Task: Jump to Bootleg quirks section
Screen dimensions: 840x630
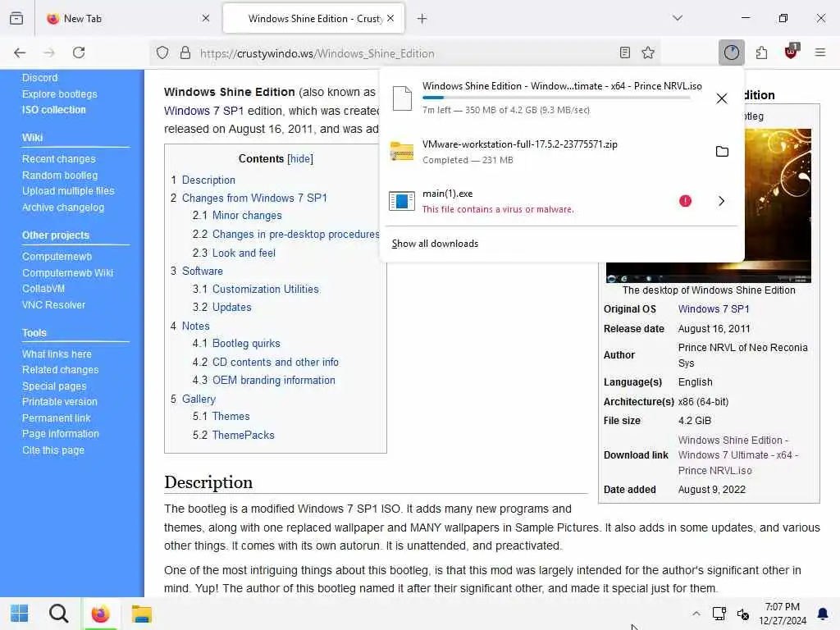Action: pos(246,344)
